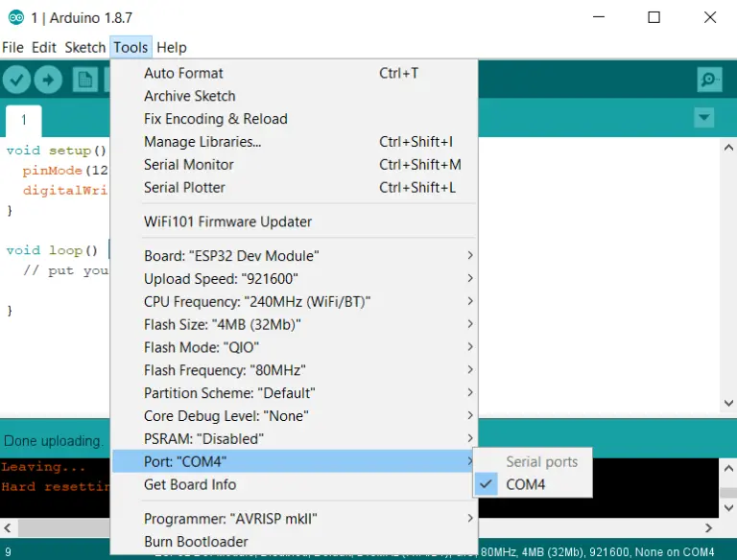The height and width of the screenshot is (560, 737).
Task: Click console horizontal scroll right arrow
Action: click(709, 528)
